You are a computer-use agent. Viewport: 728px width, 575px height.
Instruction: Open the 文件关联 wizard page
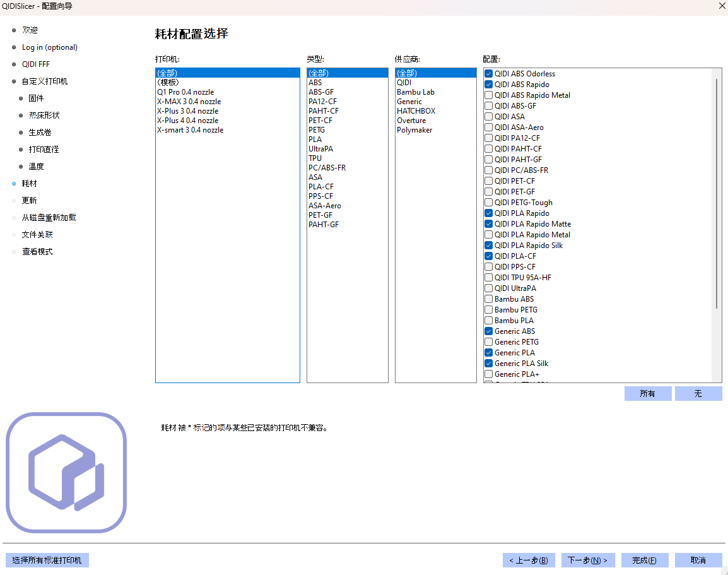pos(37,235)
